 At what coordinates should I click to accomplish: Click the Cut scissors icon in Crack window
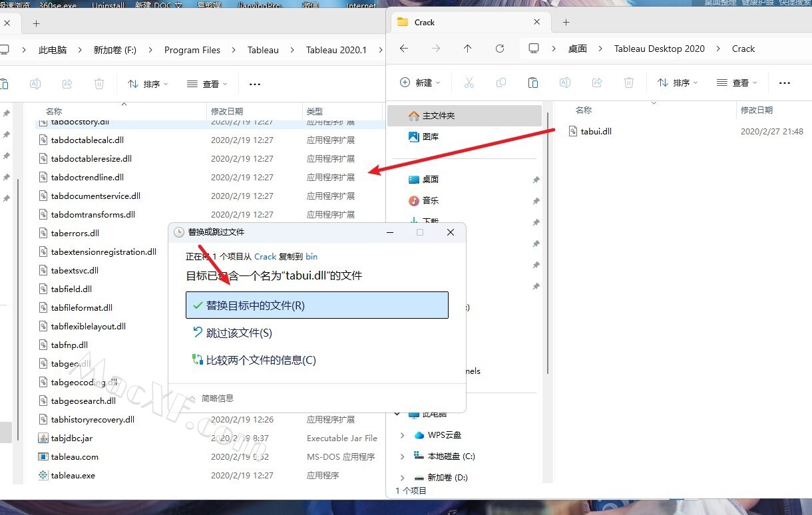coord(469,83)
